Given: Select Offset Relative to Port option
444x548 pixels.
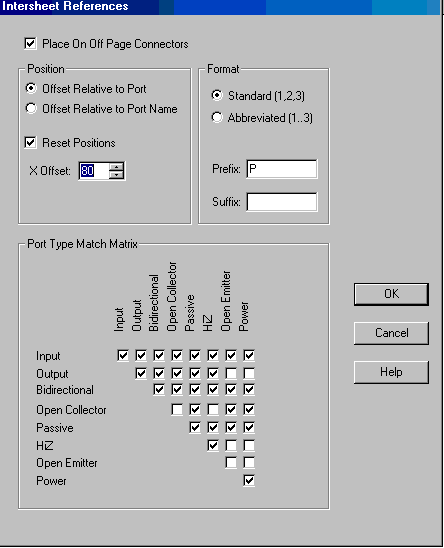Looking at the screenshot, I should pos(31,89).
